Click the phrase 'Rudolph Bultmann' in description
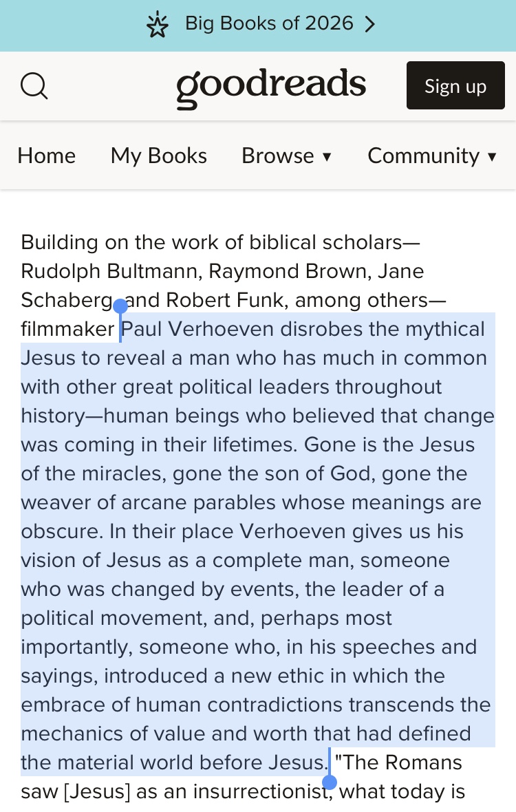Image resolution: width=516 pixels, height=812 pixels. click(x=111, y=271)
